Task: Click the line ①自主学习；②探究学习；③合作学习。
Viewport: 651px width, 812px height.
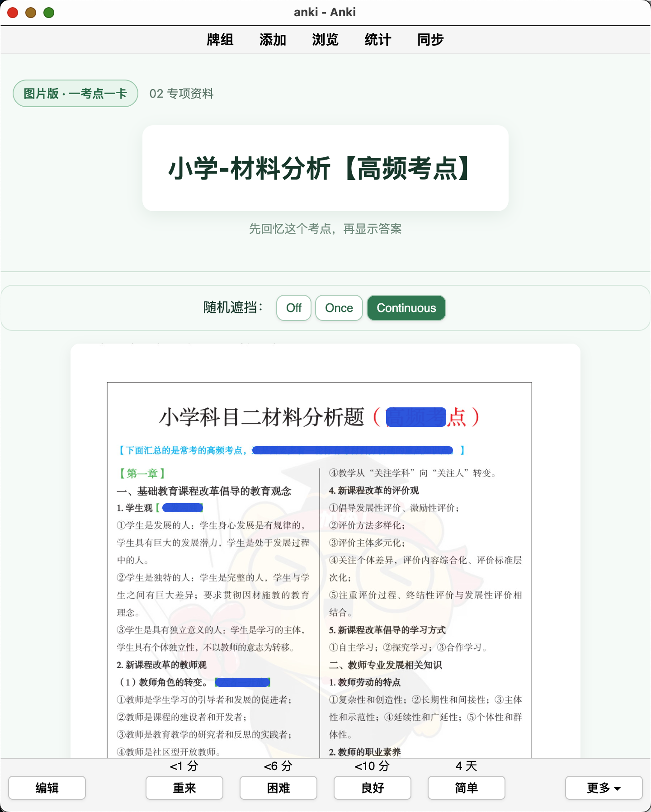Action: [x=408, y=647]
